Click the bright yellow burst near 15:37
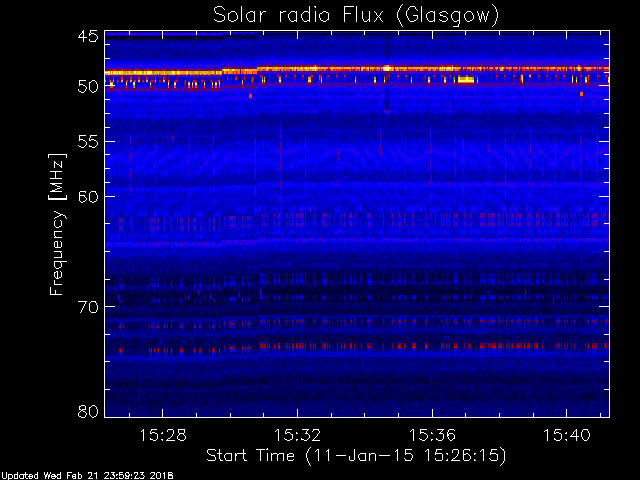Viewport: 640px width, 480px height. tap(465, 79)
